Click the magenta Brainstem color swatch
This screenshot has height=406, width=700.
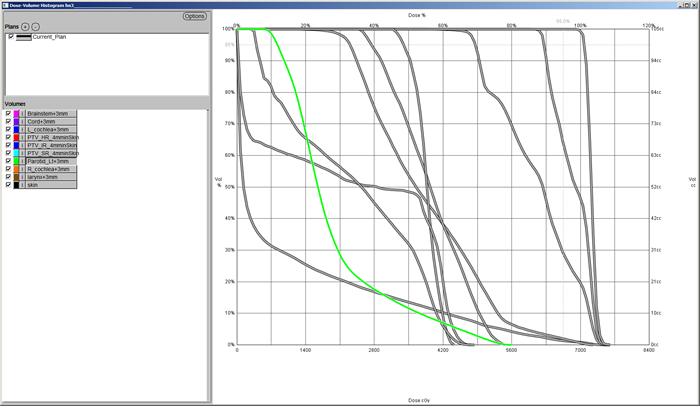16,114
